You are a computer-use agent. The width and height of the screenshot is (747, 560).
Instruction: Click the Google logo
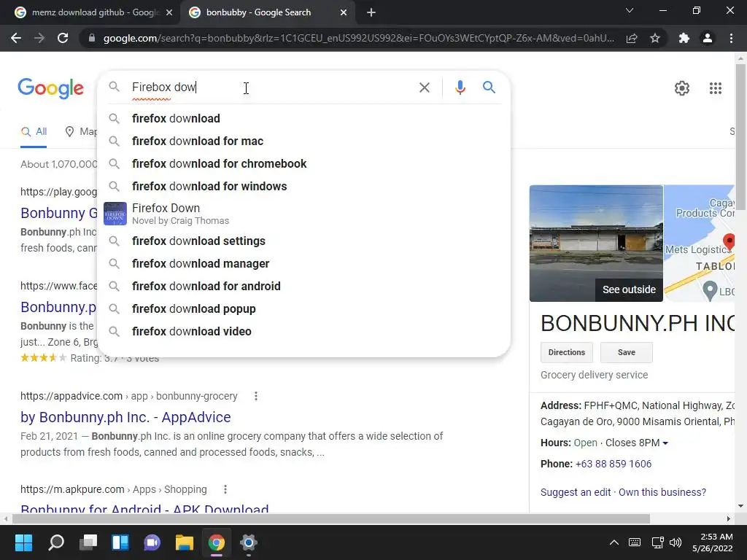50,88
